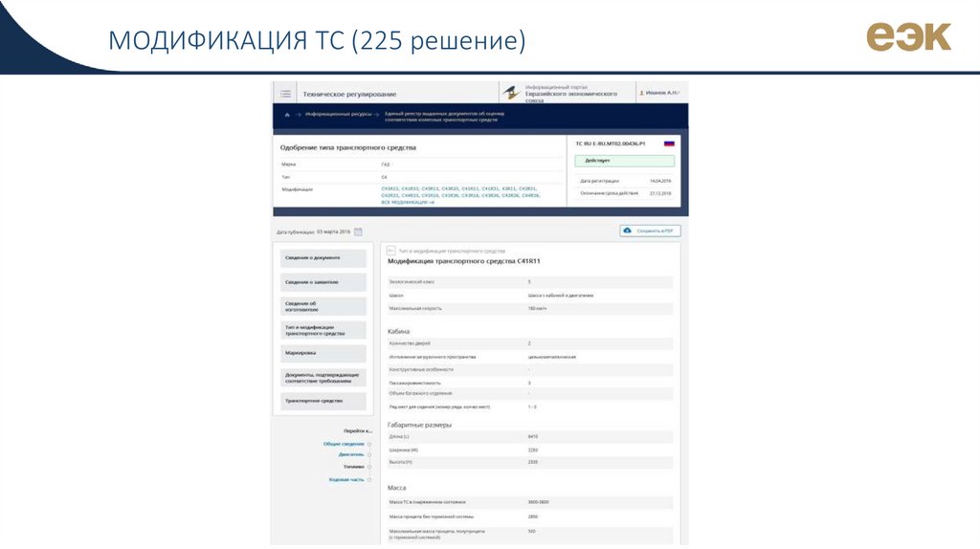Image resolution: width=980 pixels, height=549 pixels.
Task: Jump to the Общие сведения section
Action: click(344, 444)
